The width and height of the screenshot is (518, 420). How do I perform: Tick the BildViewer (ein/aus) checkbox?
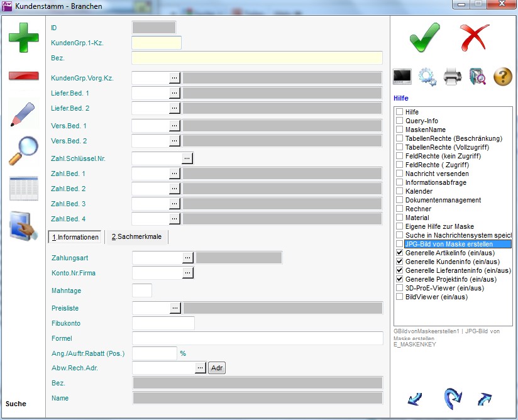tap(400, 297)
